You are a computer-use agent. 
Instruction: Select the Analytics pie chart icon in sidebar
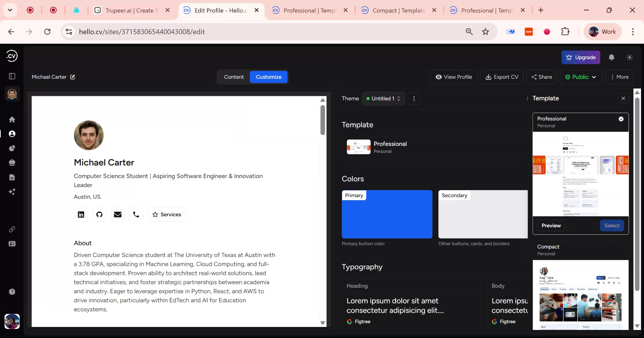(12, 148)
